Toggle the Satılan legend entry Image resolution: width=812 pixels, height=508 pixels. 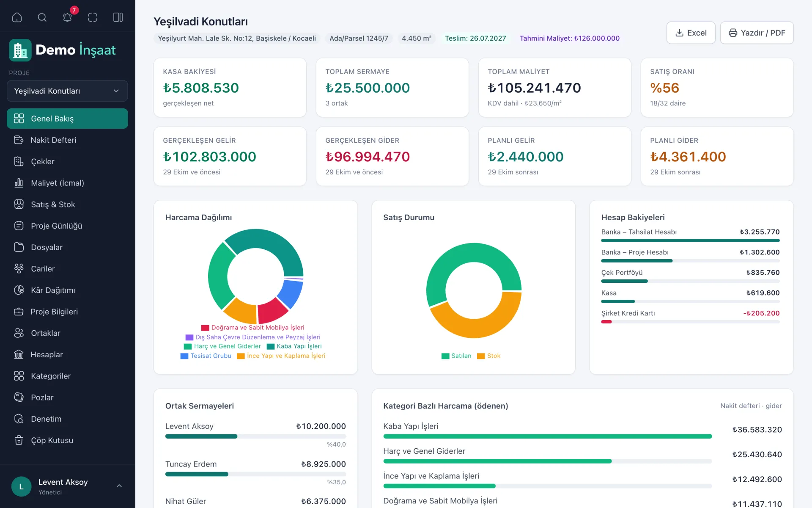point(456,356)
